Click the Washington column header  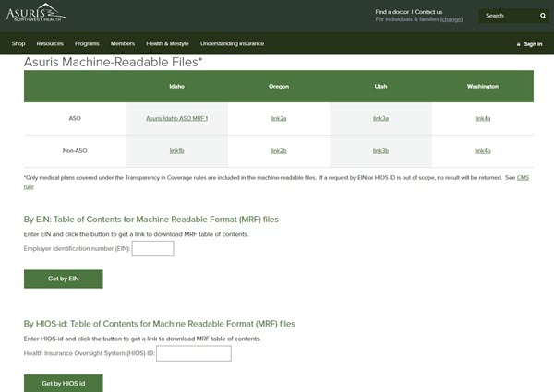point(483,87)
